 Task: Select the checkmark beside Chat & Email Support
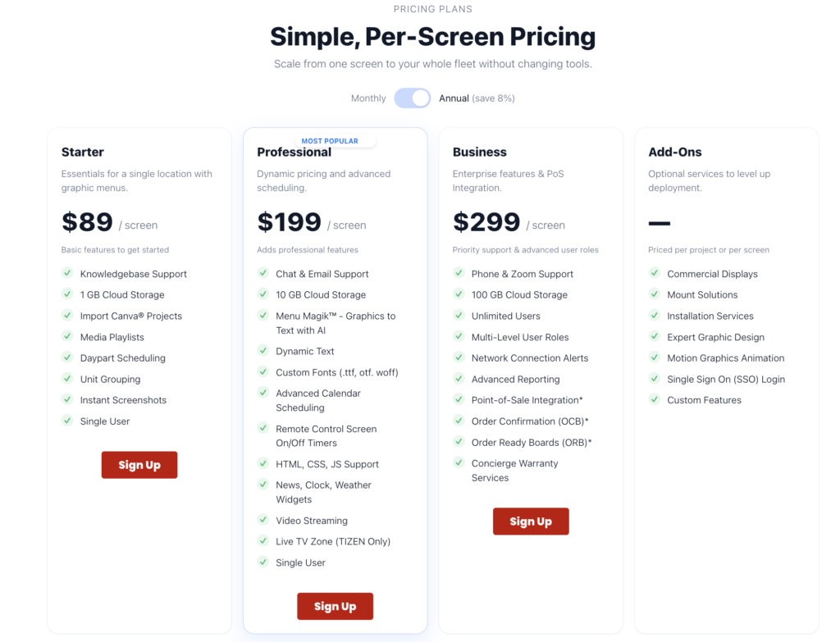point(263,274)
